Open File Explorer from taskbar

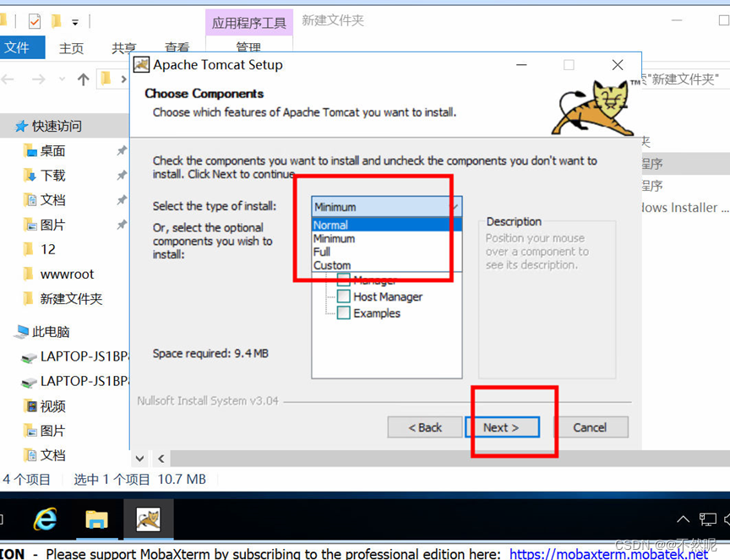click(96, 519)
